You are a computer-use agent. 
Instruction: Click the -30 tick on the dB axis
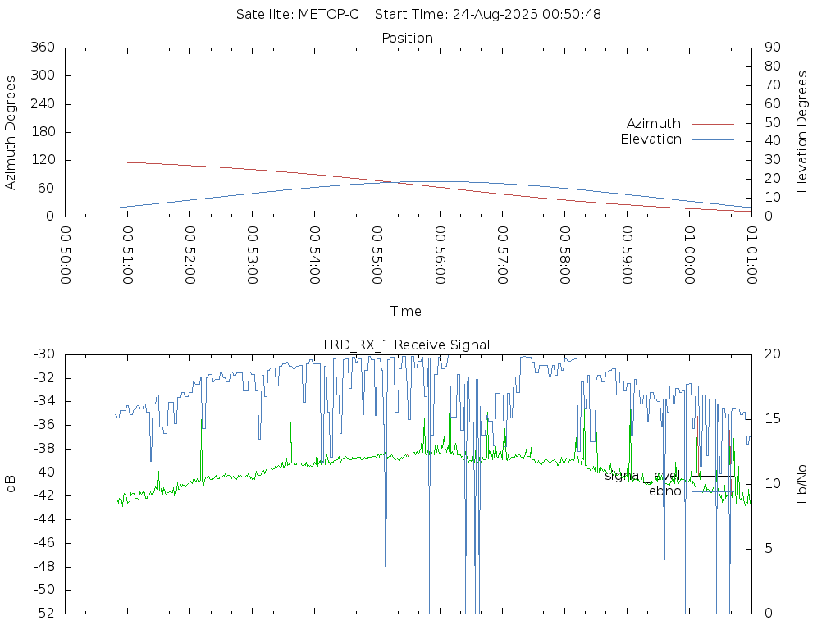[44, 354]
